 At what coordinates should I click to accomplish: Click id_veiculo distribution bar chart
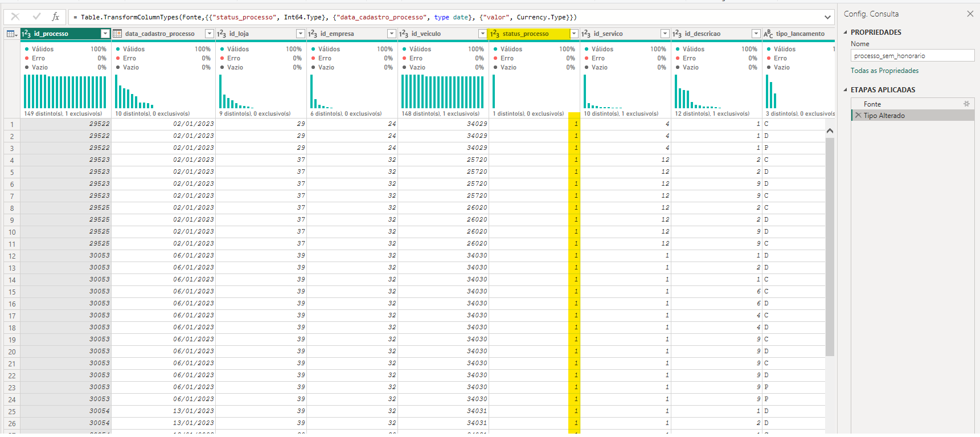tap(442, 91)
